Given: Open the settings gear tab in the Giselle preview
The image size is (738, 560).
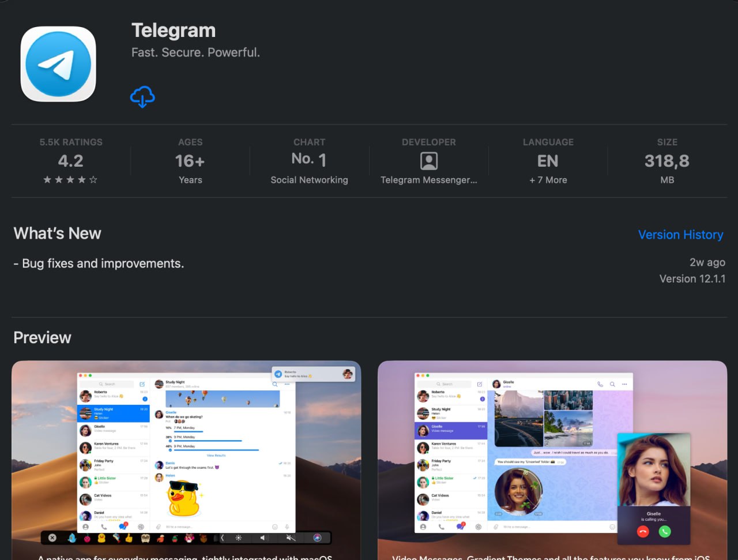Looking at the screenshot, I should click(x=478, y=527).
